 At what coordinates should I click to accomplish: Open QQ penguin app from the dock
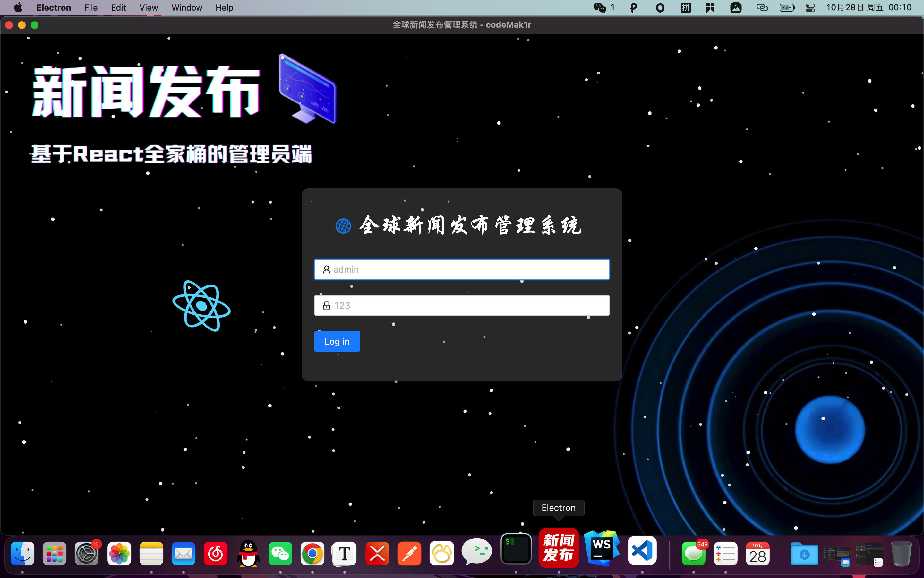tap(248, 554)
